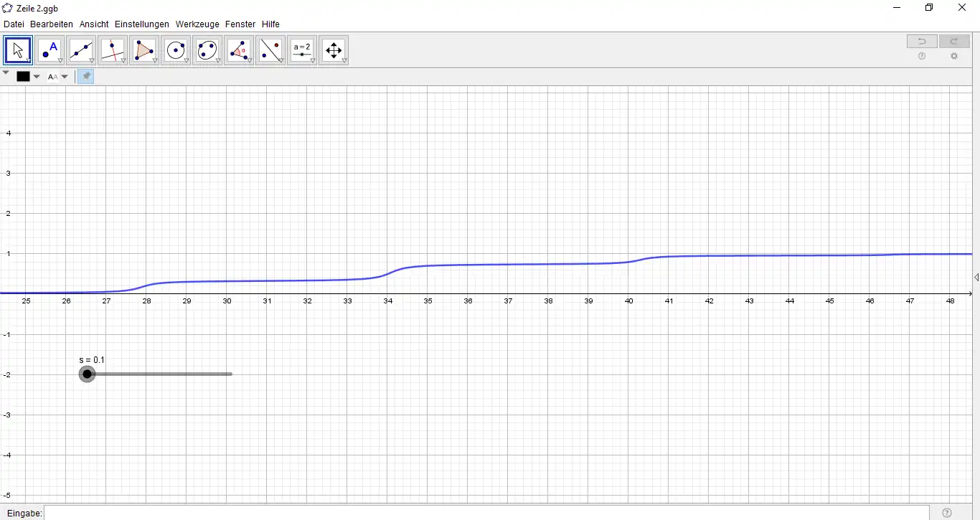This screenshot has height=520, width=980.
Task: Open the Ansicht menu
Action: [x=94, y=24]
